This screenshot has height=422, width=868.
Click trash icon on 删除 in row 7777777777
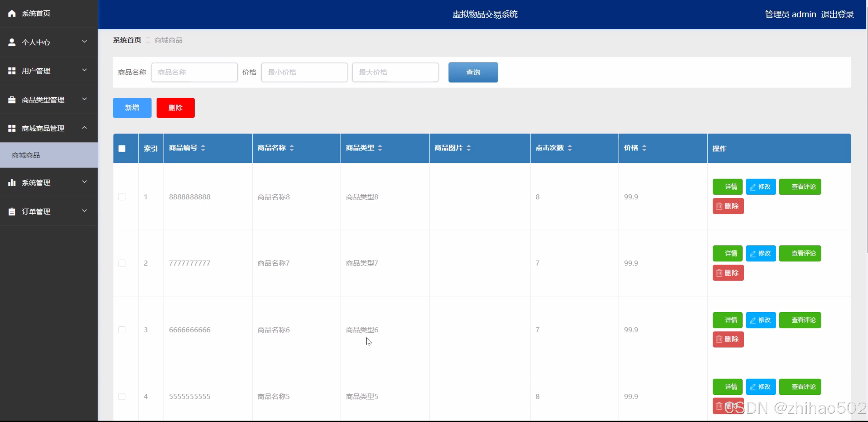(719, 273)
